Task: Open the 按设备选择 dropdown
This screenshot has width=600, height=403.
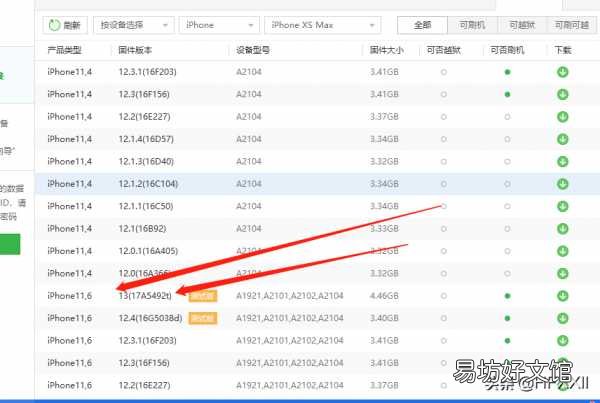Action: [x=134, y=25]
